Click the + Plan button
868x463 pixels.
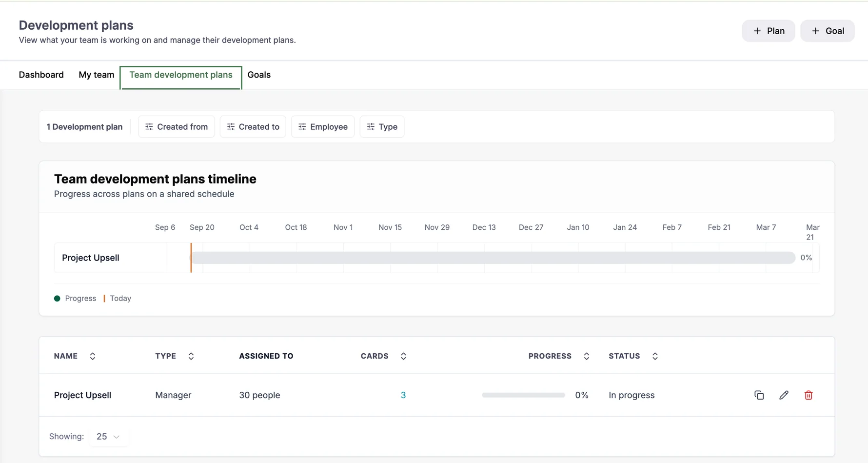[x=769, y=31]
